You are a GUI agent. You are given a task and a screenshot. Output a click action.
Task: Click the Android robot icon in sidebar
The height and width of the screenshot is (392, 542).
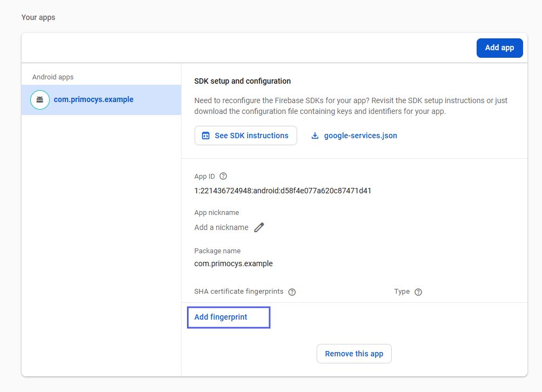click(39, 100)
